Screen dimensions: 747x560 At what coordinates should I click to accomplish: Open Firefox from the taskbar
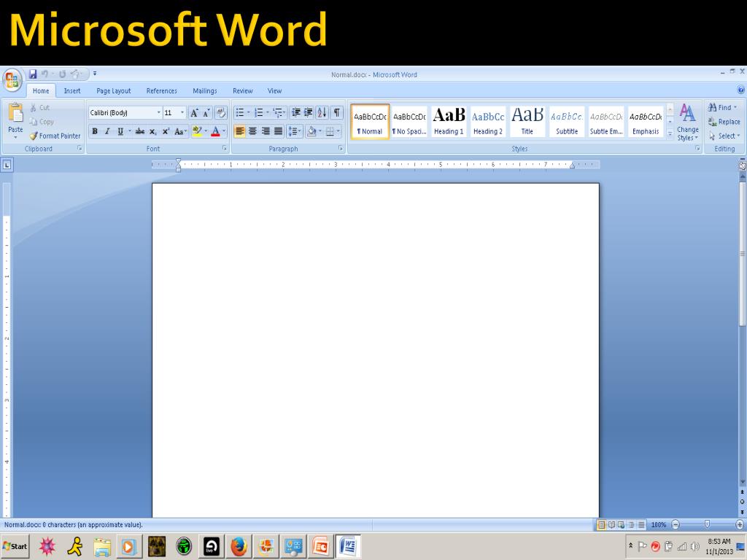(239, 546)
